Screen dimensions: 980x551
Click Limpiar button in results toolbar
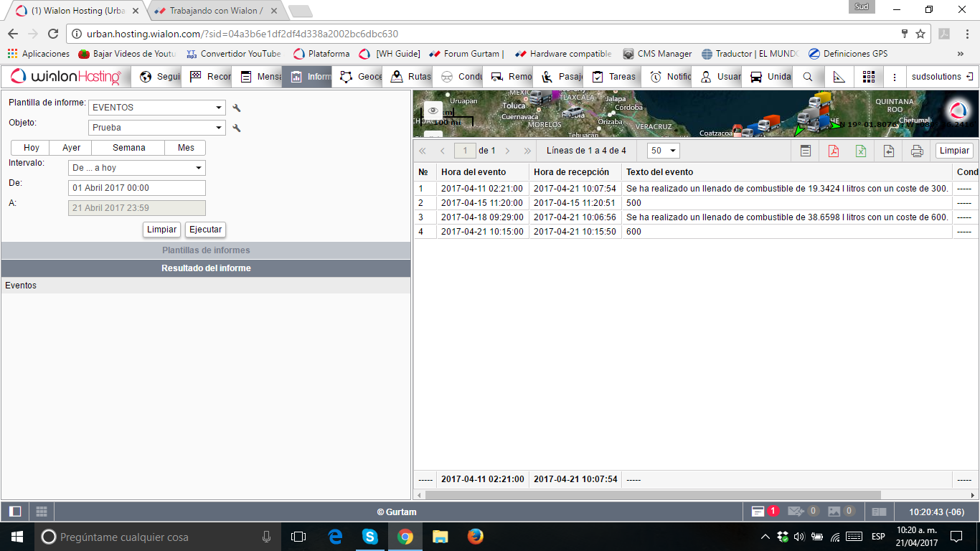[954, 151]
